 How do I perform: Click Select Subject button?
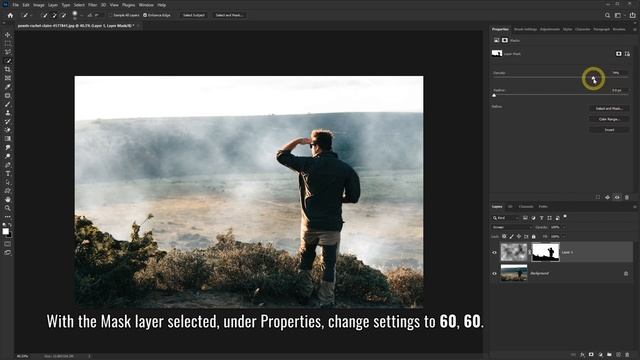(193, 15)
